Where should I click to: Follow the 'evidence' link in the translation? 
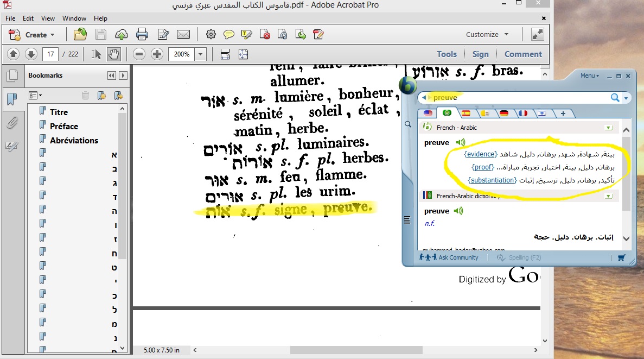[x=481, y=154]
